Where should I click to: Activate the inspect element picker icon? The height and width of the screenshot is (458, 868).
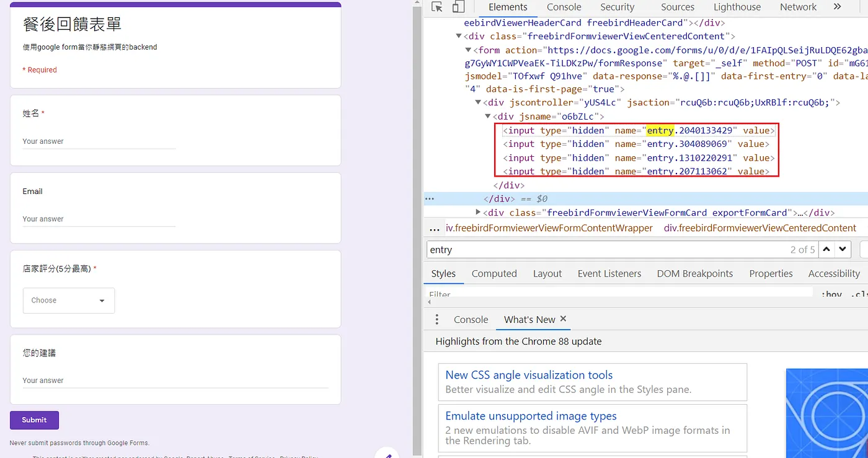pos(437,7)
